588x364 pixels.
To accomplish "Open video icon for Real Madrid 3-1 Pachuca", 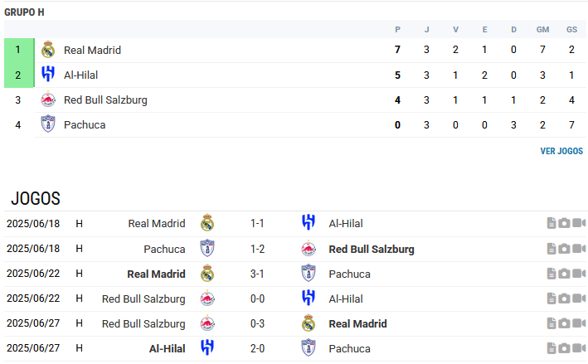I will point(579,274).
